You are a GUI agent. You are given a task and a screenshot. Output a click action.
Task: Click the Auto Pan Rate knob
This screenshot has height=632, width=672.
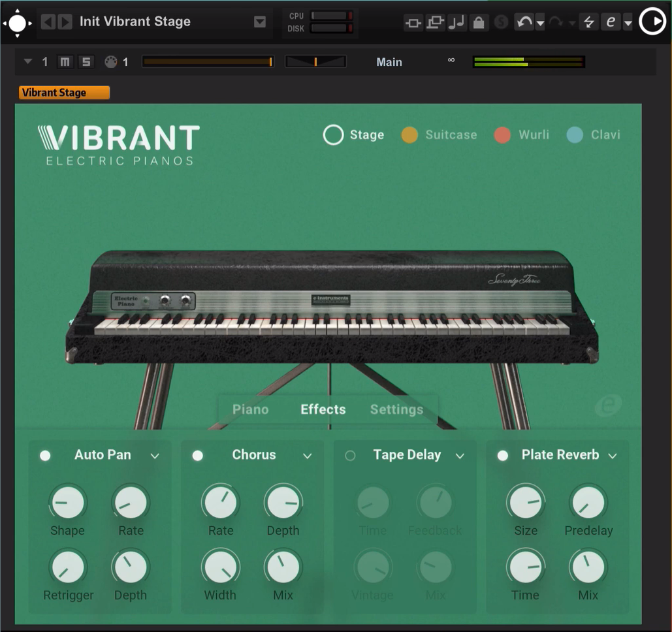[x=131, y=502]
